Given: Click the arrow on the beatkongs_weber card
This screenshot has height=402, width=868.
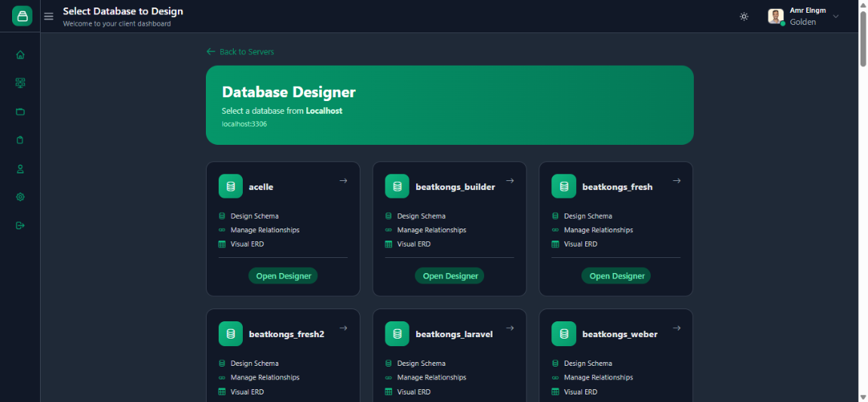Looking at the screenshot, I should 676,328.
